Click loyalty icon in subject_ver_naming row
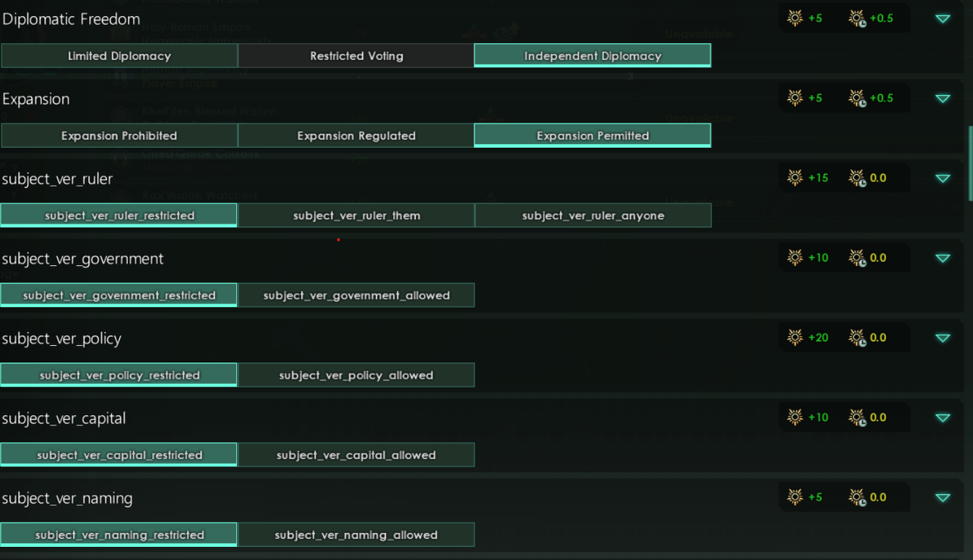 coord(795,496)
